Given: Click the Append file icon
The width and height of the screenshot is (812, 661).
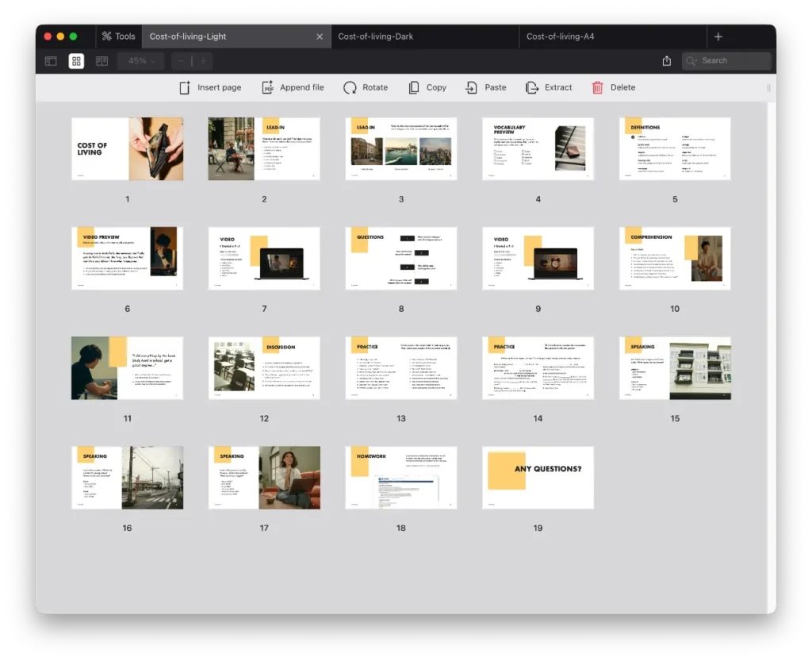Looking at the screenshot, I should pyautogui.click(x=268, y=87).
